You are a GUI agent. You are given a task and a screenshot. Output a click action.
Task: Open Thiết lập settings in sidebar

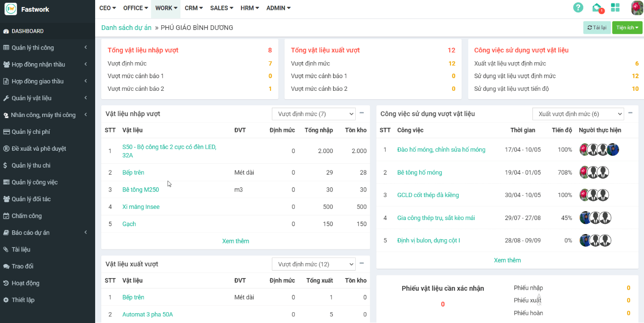click(23, 300)
